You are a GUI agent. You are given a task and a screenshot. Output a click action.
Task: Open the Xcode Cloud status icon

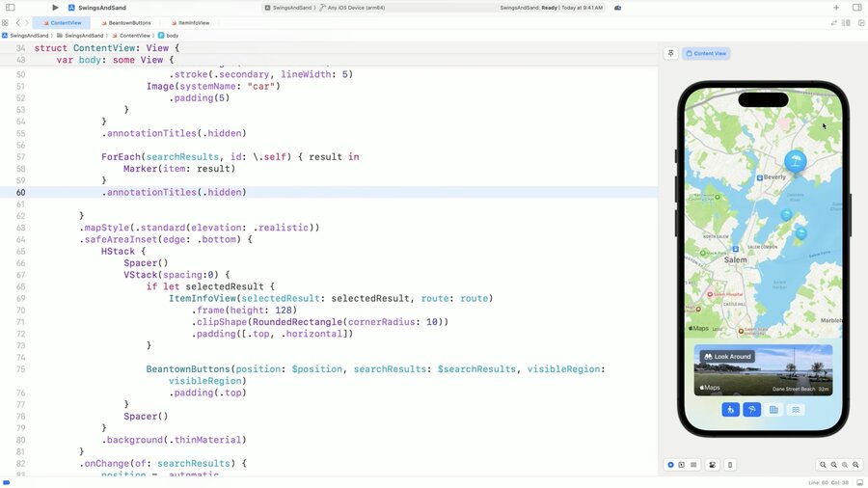pyautogui.click(x=618, y=8)
